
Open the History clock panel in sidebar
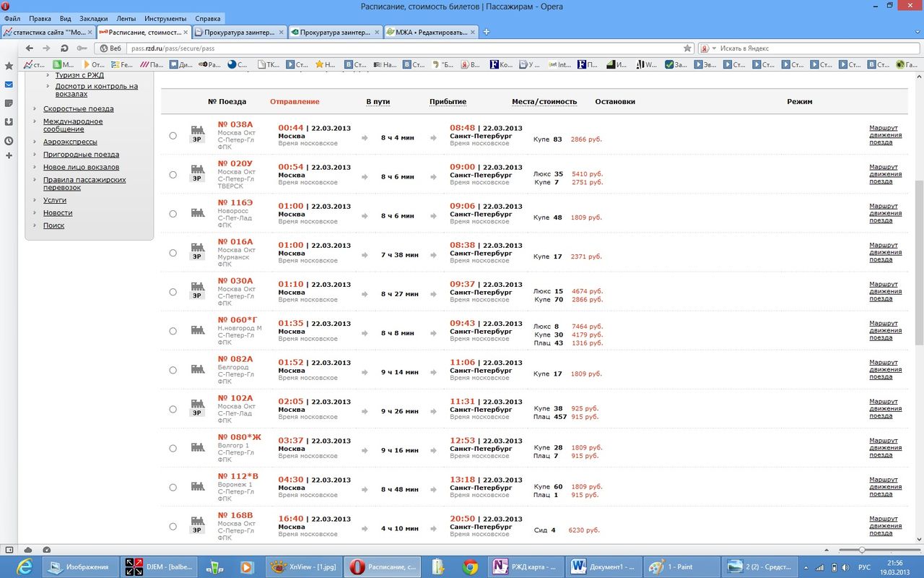[9, 141]
